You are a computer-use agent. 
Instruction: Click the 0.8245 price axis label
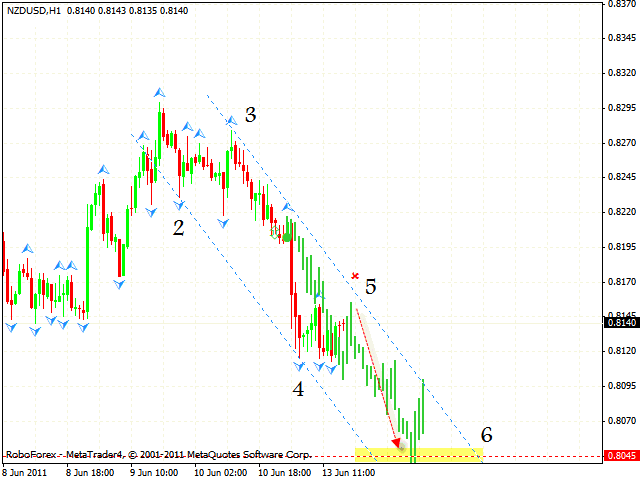pyautogui.click(x=622, y=177)
